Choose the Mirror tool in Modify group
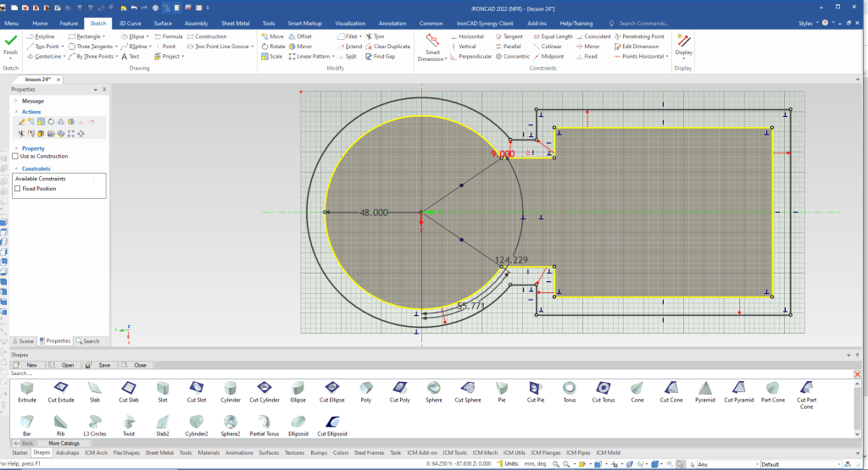Viewport: 868px width, 470px height. pos(300,47)
